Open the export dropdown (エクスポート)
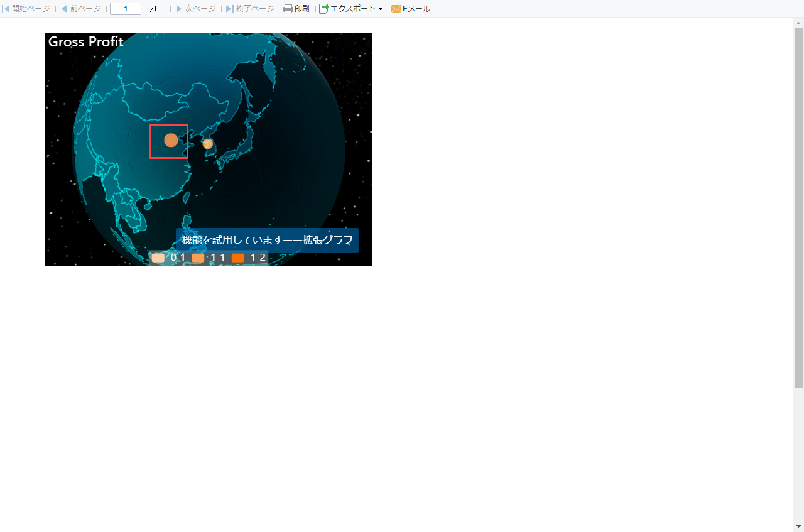Viewport: 804px width, 532px height. click(350, 9)
